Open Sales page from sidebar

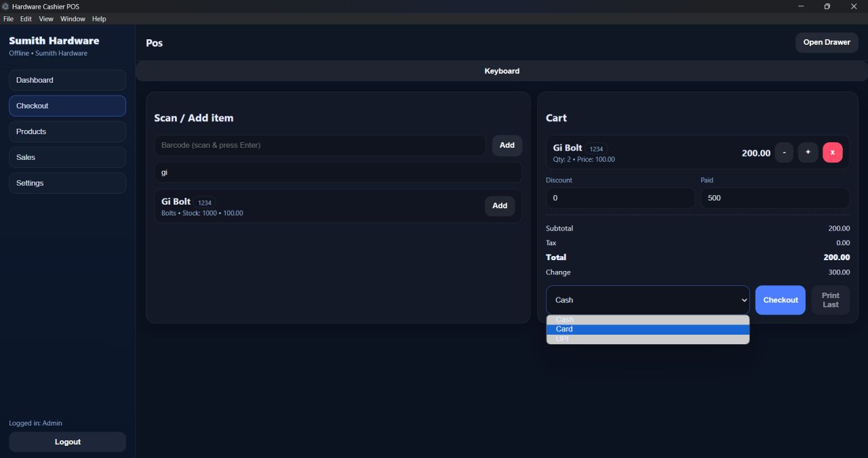coord(67,157)
